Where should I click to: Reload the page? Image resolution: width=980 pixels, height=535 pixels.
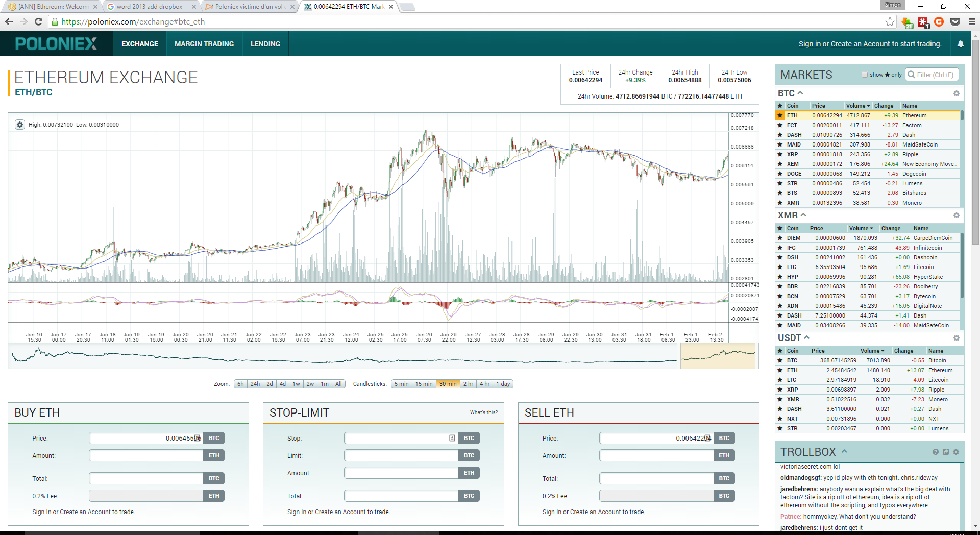click(38, 21)
